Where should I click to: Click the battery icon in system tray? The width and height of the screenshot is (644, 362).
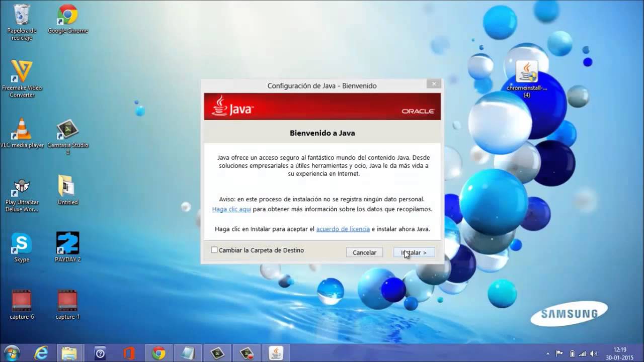pyautogui.click(x=572, y=353)
